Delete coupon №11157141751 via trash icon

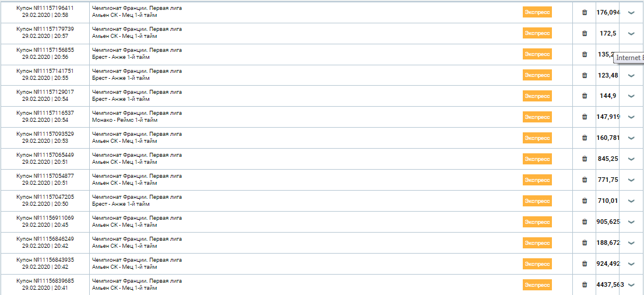(x=585, y=75)
